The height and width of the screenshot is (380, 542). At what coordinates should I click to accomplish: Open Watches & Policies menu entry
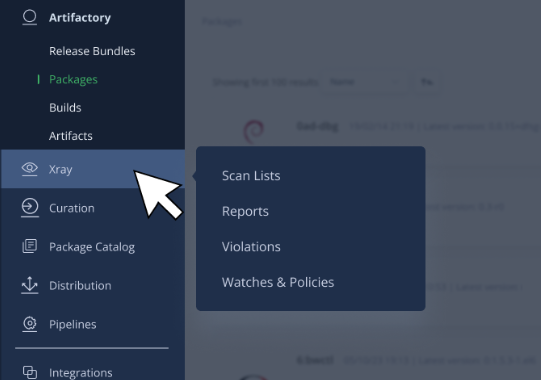278,282
